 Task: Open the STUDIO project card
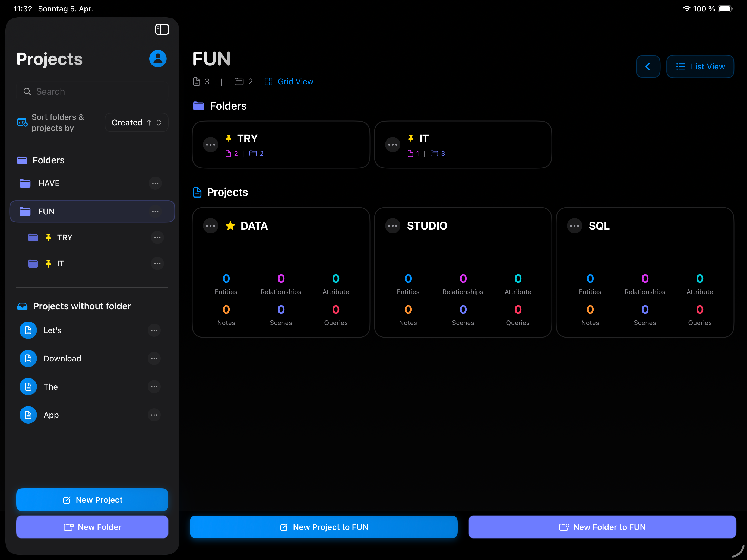pos(463,272)
